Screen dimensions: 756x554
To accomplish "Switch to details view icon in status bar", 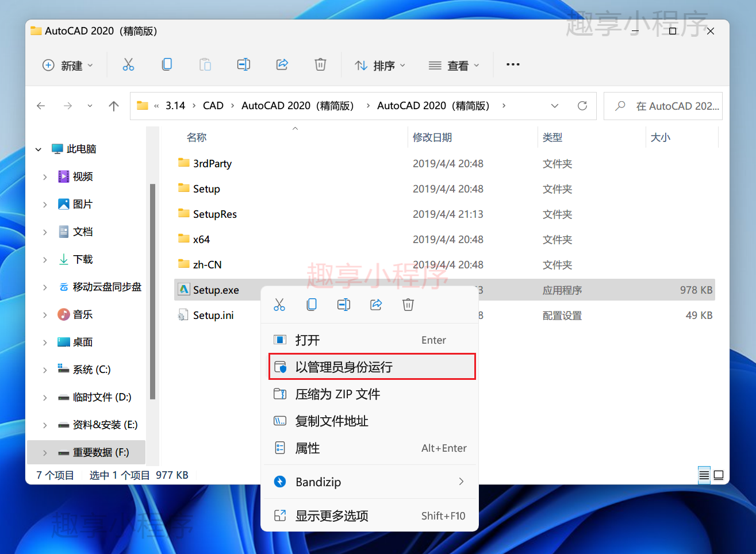I will click(x=704, y=475).
